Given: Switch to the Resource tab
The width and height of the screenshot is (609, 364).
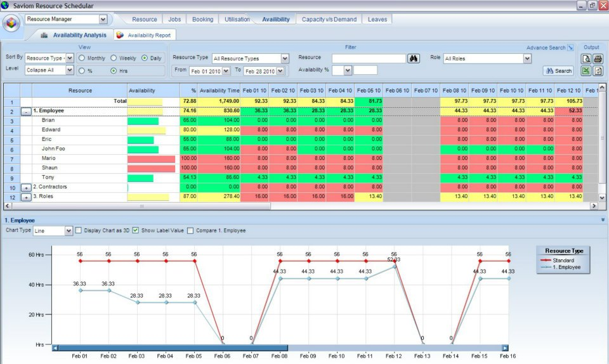Looking at the screenshot, I should tap(145, 20).
